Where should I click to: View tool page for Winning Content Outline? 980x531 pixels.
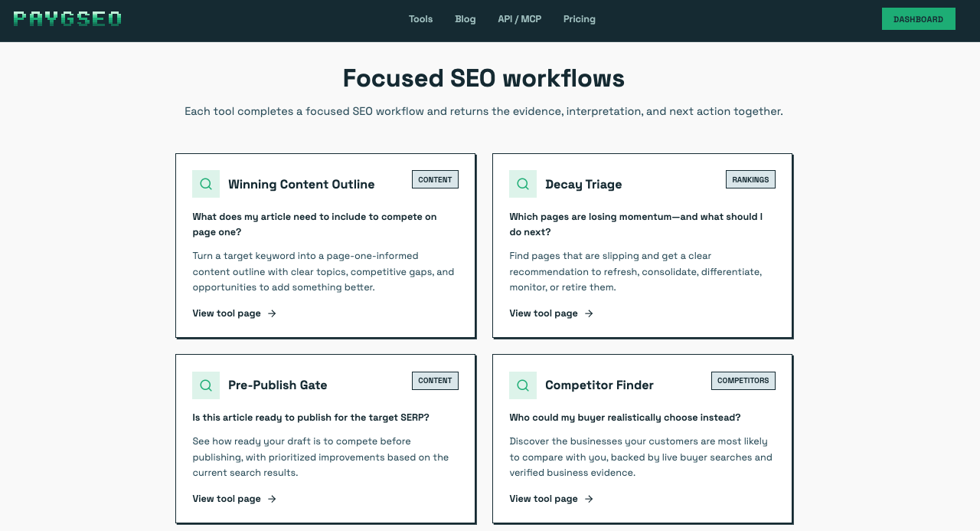234,313
